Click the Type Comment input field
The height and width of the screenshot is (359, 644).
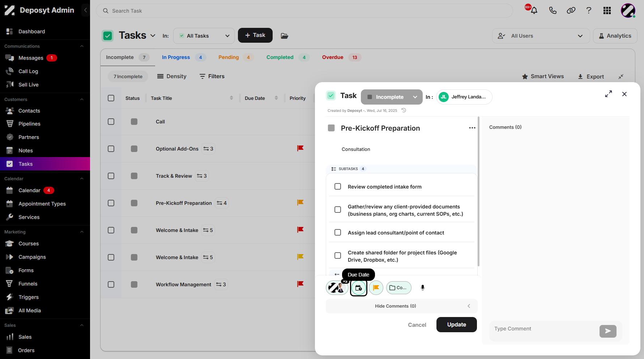pos(543,329)
